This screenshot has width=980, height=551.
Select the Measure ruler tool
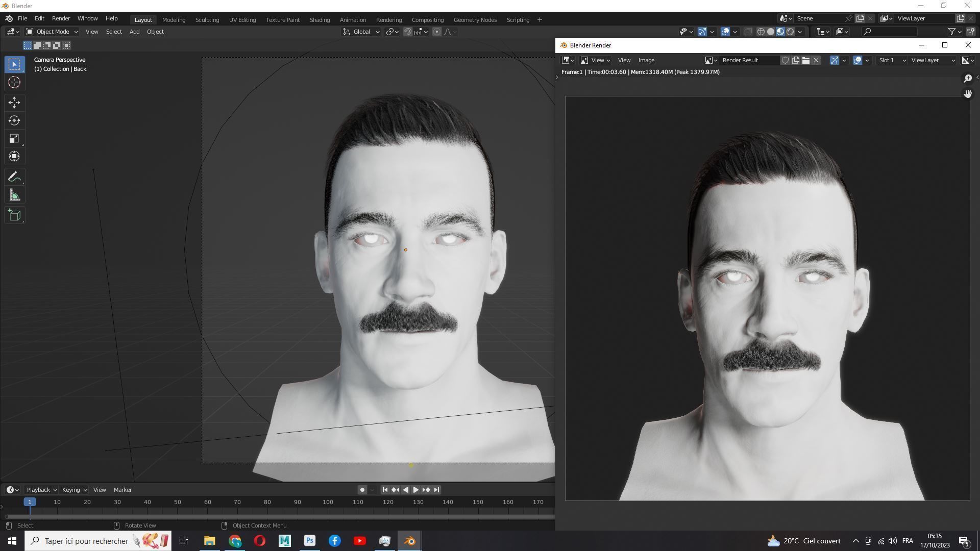click(14, 195)
